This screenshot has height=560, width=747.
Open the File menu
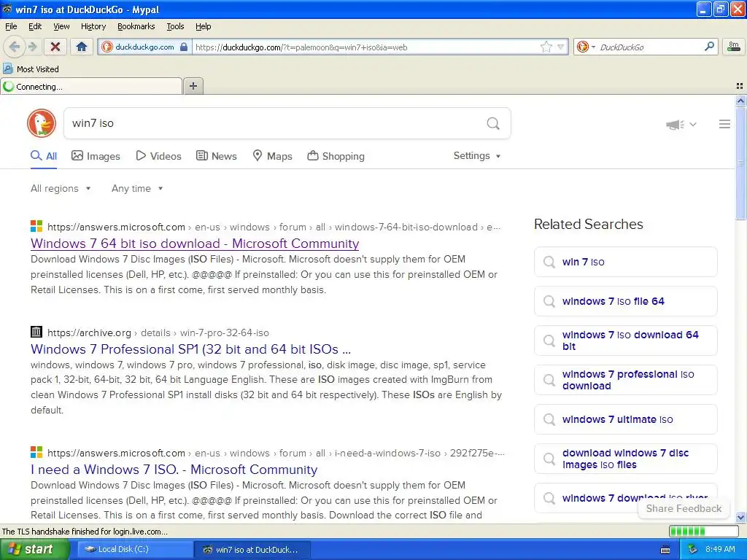(11, 26)
